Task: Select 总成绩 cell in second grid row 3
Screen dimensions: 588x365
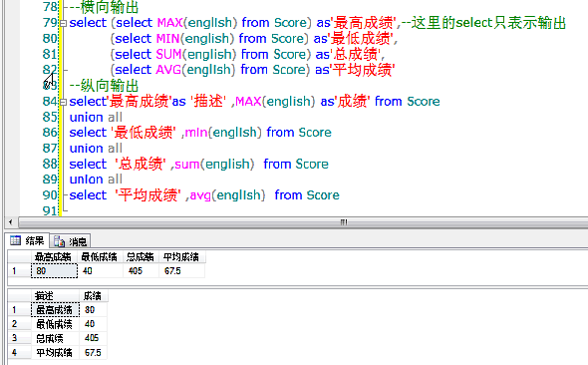Action: 55,338
